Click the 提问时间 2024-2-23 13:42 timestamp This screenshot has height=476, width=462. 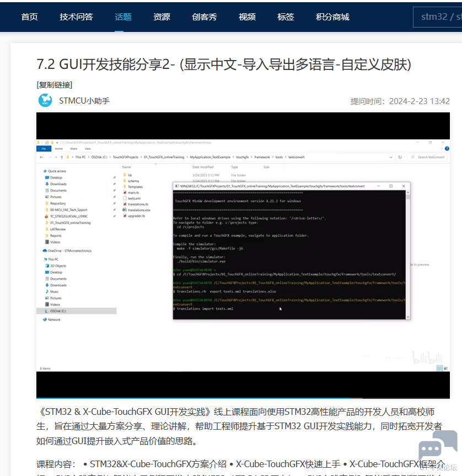pos(400,101)
